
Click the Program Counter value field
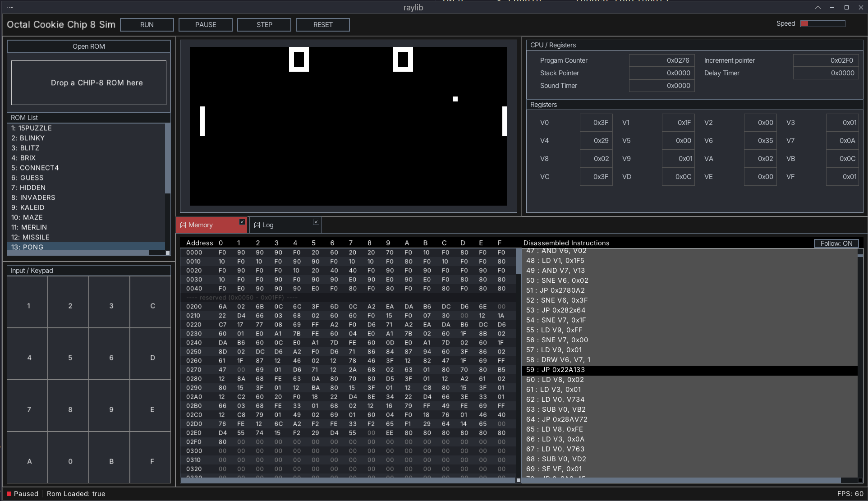pyautogui.click(x=661, y=60)
